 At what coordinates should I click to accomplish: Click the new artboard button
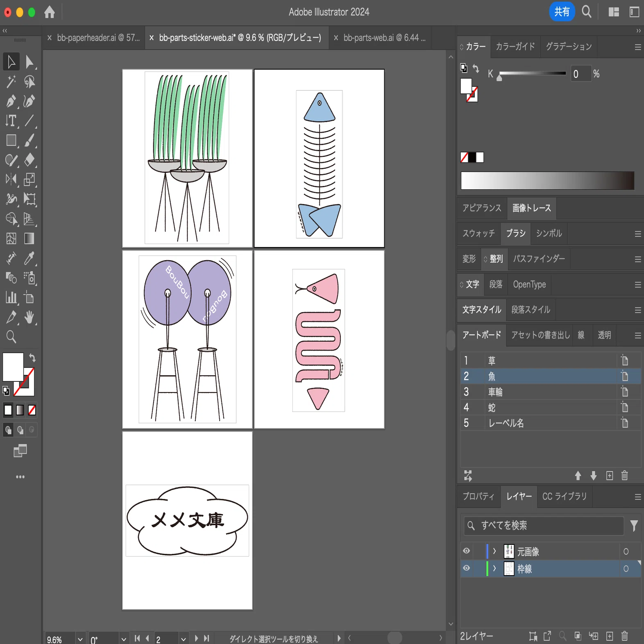point(609,476)
